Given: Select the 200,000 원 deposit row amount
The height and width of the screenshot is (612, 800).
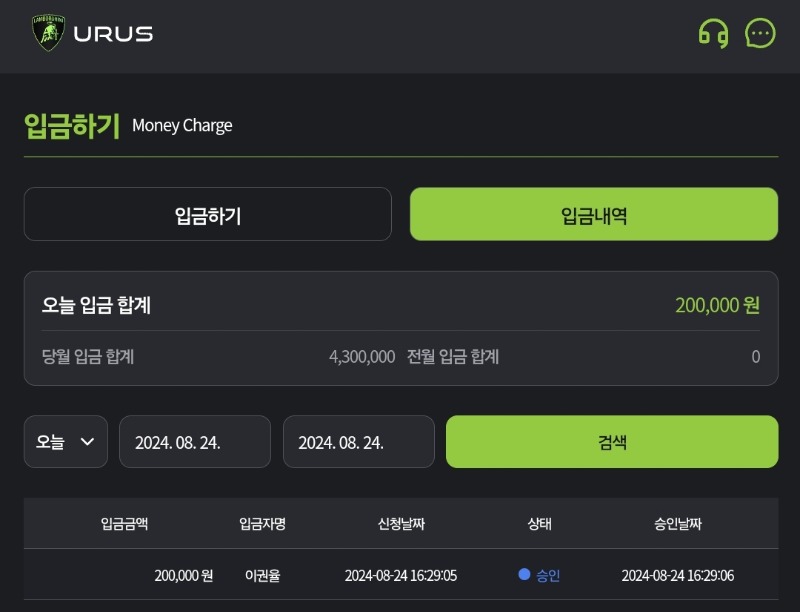Looking at the screenshot, I should click(184, 576).
